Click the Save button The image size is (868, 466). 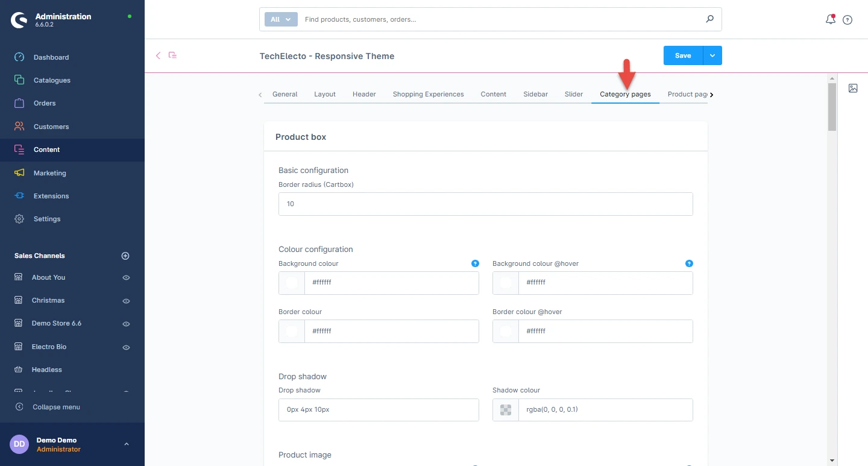(x=683, y=55)
